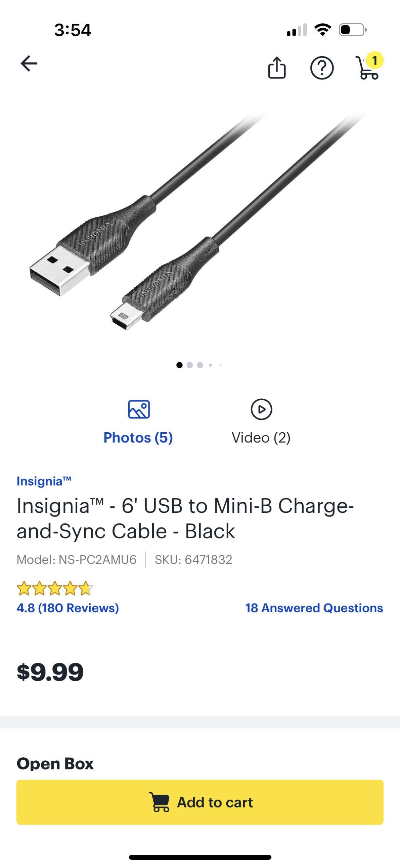
Task: Tap the help question mark icon
Action: [x=322, y=68]
